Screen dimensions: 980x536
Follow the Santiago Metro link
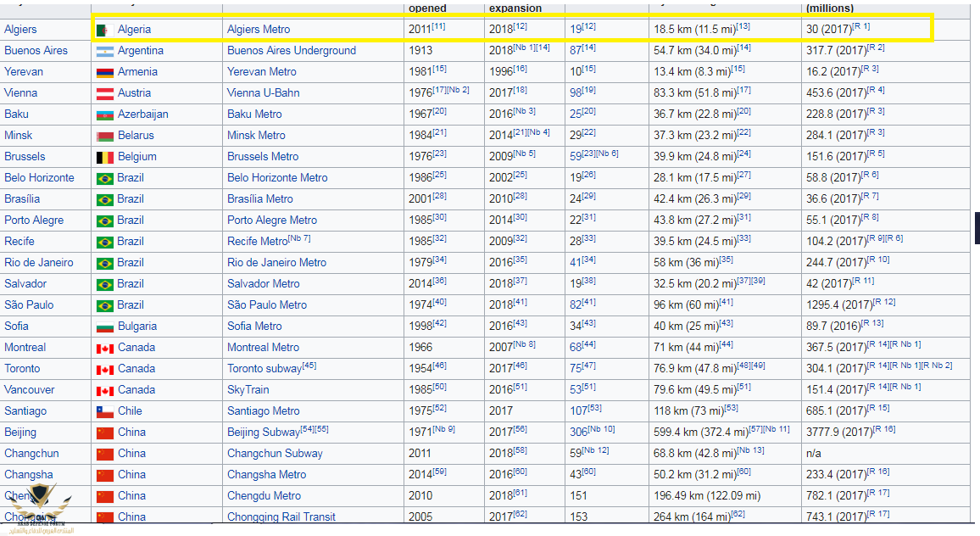pyautogui.click(x=263, y=411)
